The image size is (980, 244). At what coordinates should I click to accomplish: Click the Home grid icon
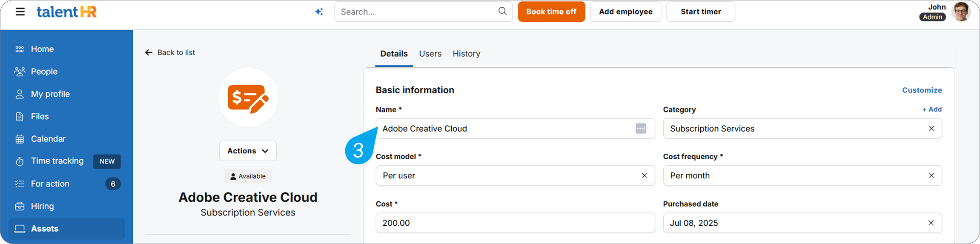[20, 49]
